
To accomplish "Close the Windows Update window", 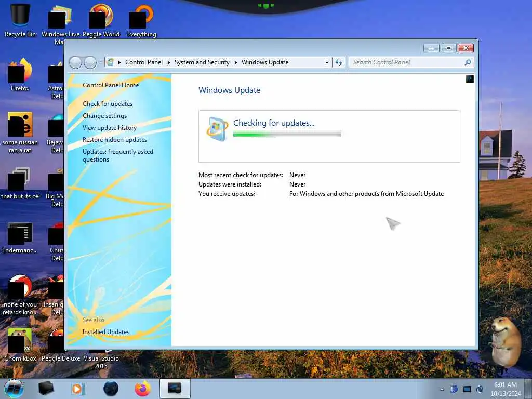I will [465, 48].
